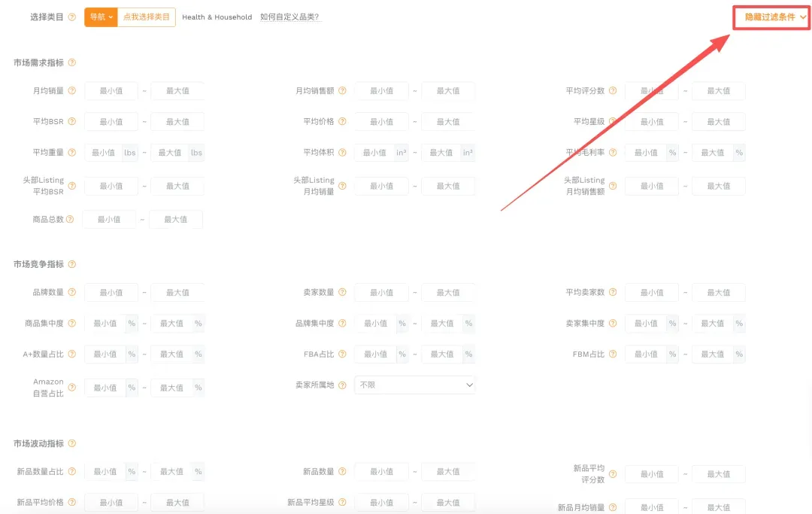Click the 商品集中度 minimum percent field

(105, 324)
